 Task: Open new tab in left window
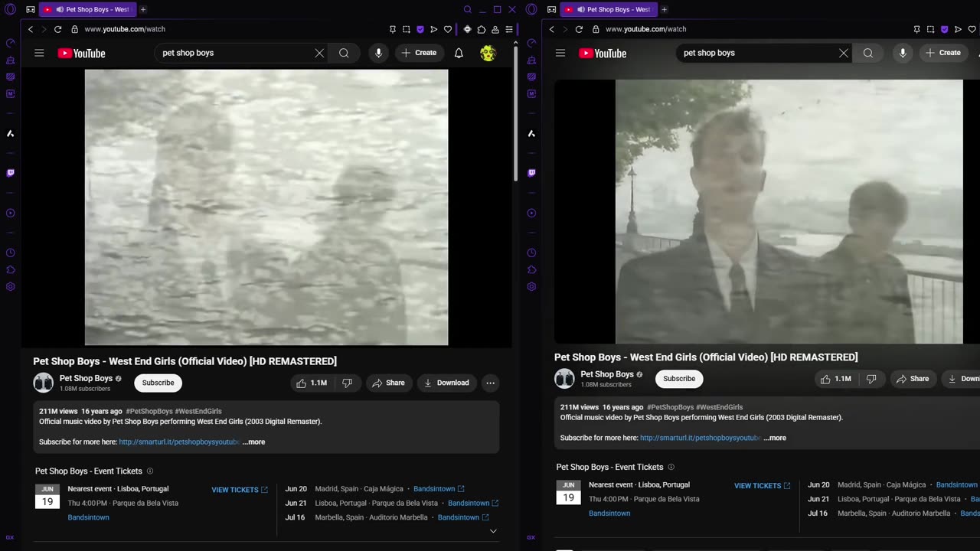point(142,10)
